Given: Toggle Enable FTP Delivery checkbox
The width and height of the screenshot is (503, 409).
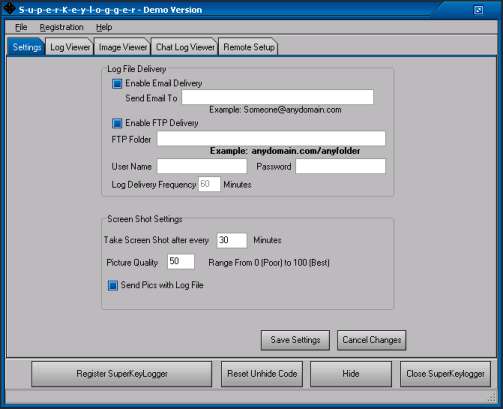Looking at the screenshot, I should 117,123.
